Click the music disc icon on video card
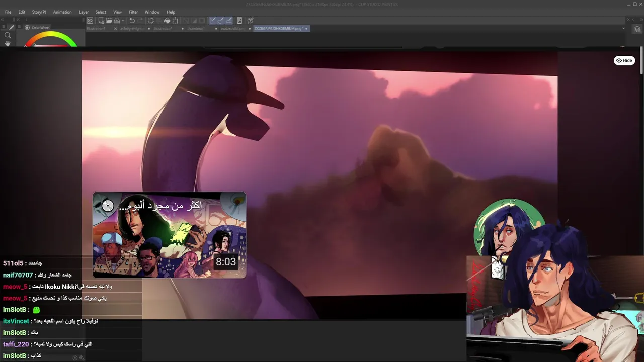 [108, 205]
